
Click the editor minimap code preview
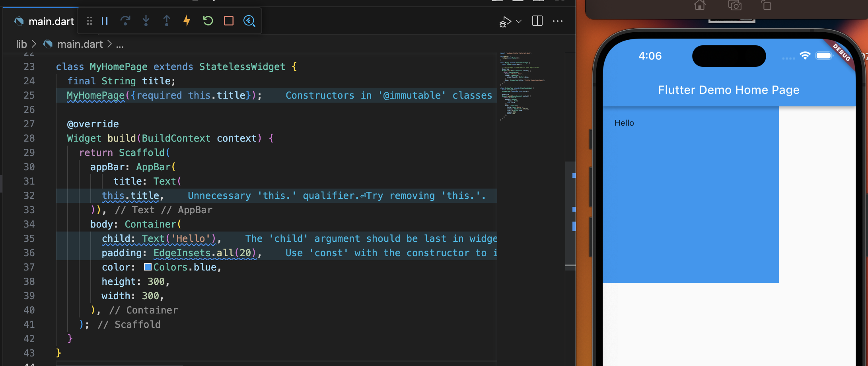(522, 86)
